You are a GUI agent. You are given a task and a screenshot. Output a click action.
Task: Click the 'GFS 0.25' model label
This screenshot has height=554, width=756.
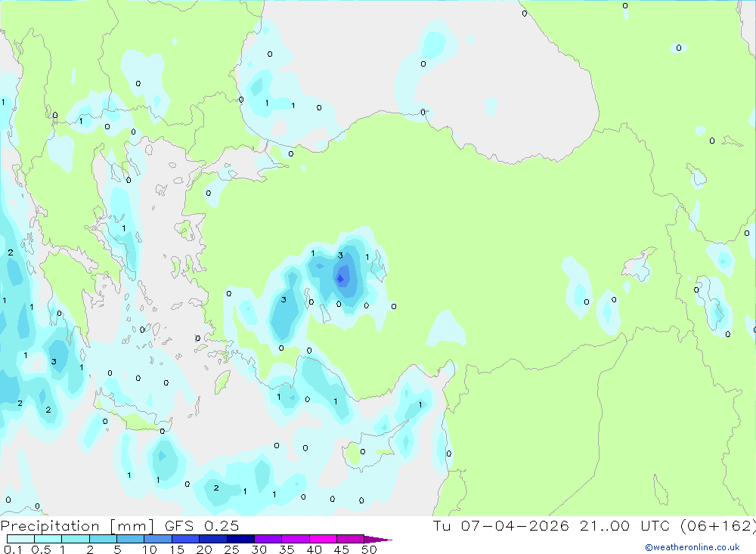point(202,525)
